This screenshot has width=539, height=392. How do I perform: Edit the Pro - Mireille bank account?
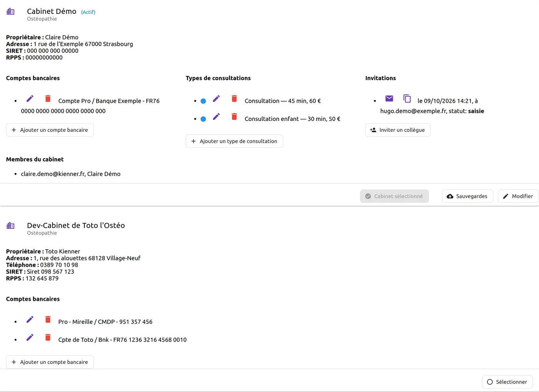30,319
